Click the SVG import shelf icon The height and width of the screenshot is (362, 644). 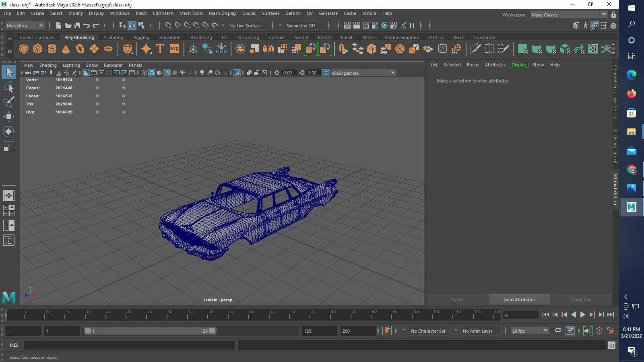pyautogui.click(x=174, y=49)
